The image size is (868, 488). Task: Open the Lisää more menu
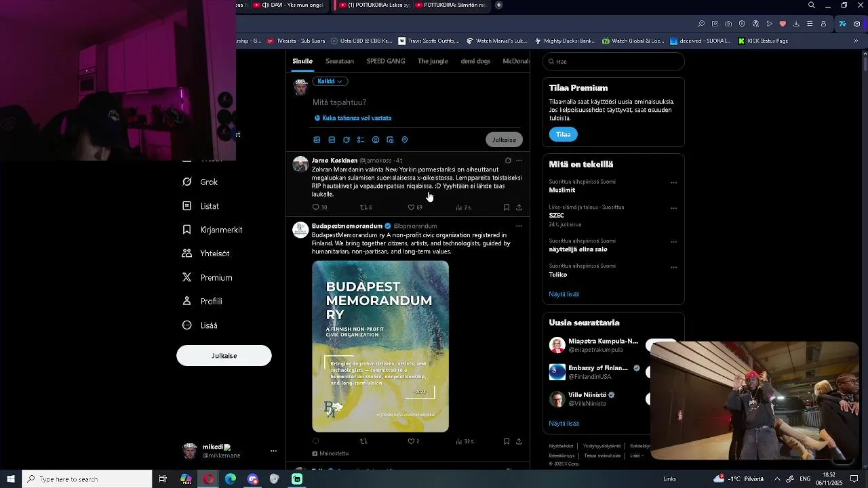200,325
